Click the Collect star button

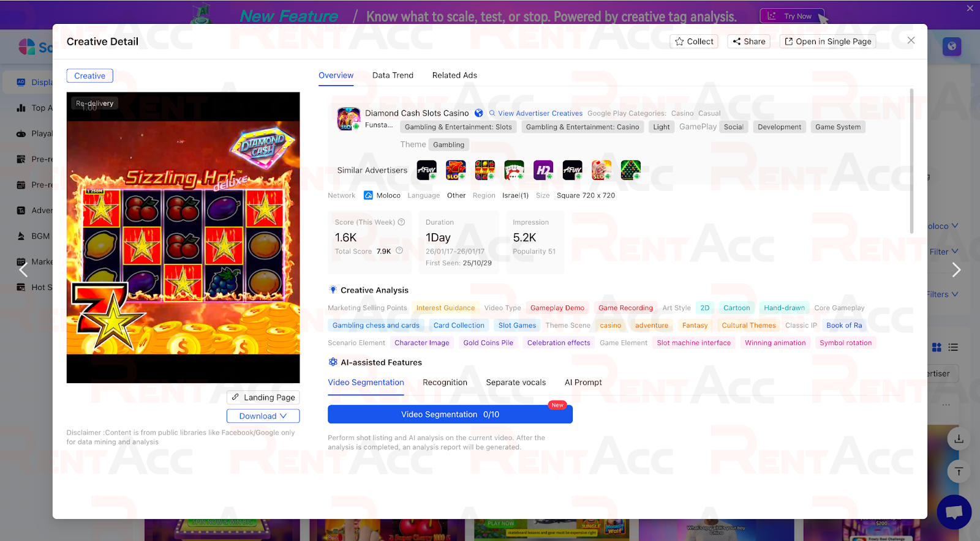[x=694, y=42]
